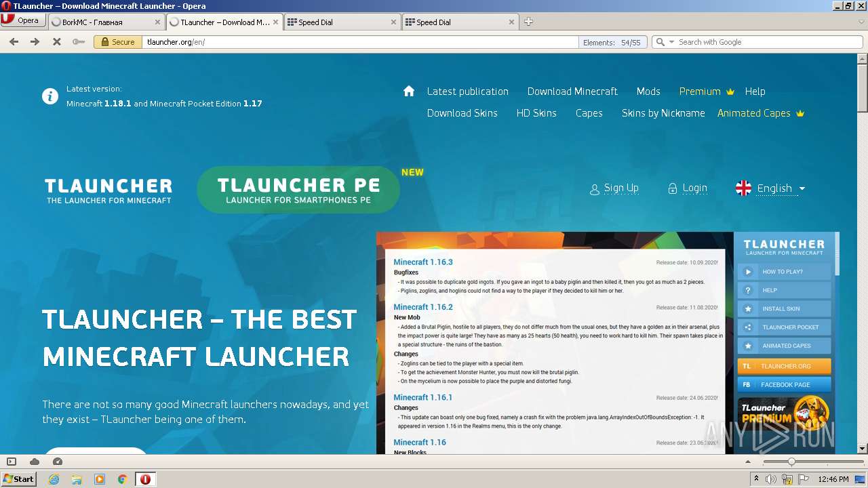Screen dimensions: 868x488
Task: Close the BorkMC tab
Action: pos(157,22)
